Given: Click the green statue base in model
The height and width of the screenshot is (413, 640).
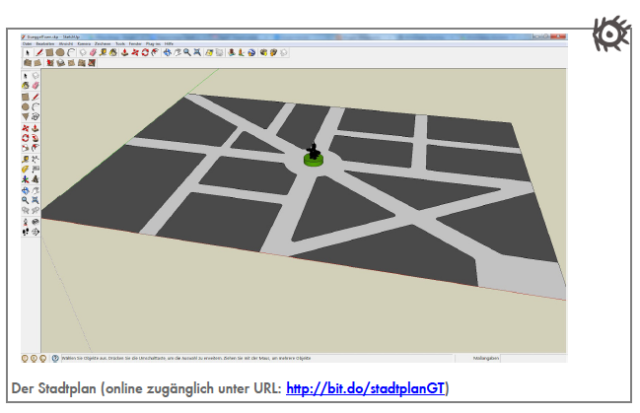Looking at the screenshot, I should click(x=313, y=160).
